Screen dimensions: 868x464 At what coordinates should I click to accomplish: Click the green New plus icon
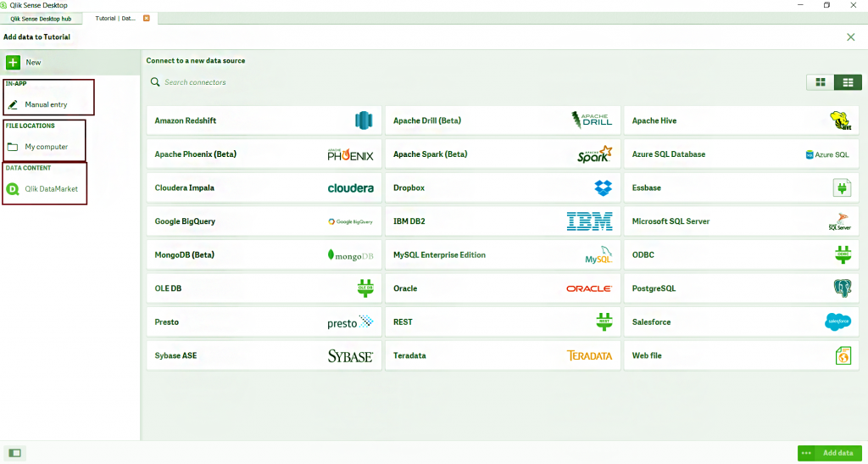tap(14, 62)
